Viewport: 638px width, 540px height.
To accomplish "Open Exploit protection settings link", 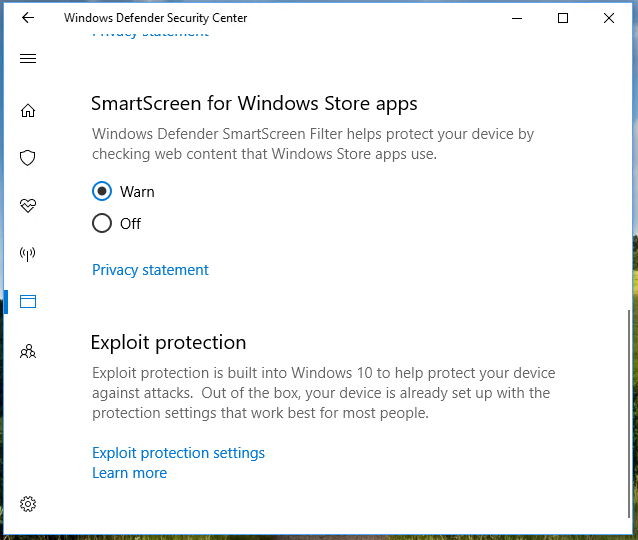I will 178,453.
